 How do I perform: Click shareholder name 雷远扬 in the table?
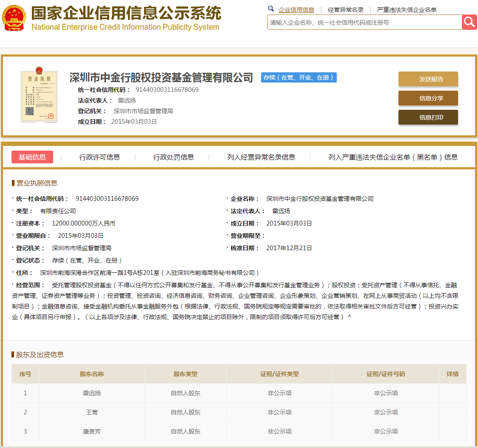[x=92, y=393]
